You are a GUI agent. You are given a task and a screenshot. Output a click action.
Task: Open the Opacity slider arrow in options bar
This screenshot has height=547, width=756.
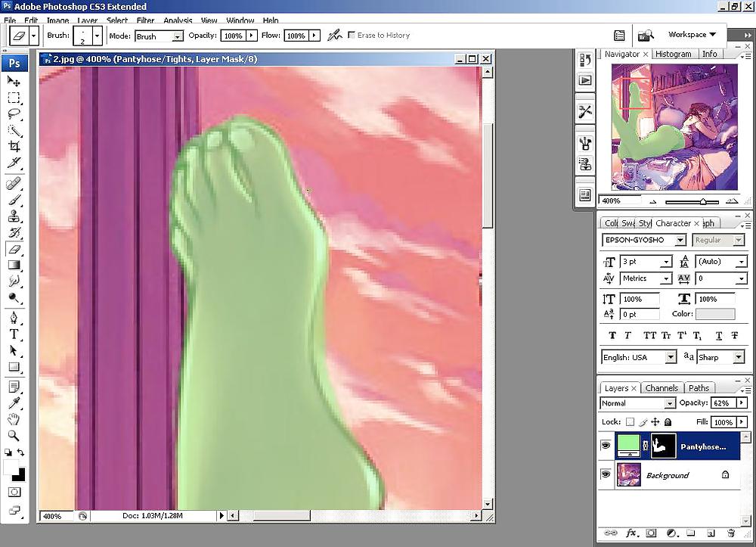point(252,36)
